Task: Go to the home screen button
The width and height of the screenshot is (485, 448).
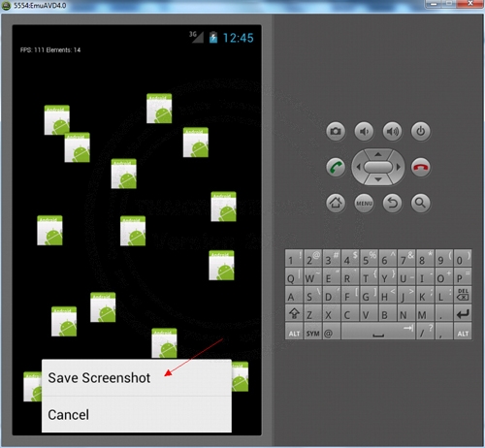Action: pyautogui.click(x=336, y=203)
